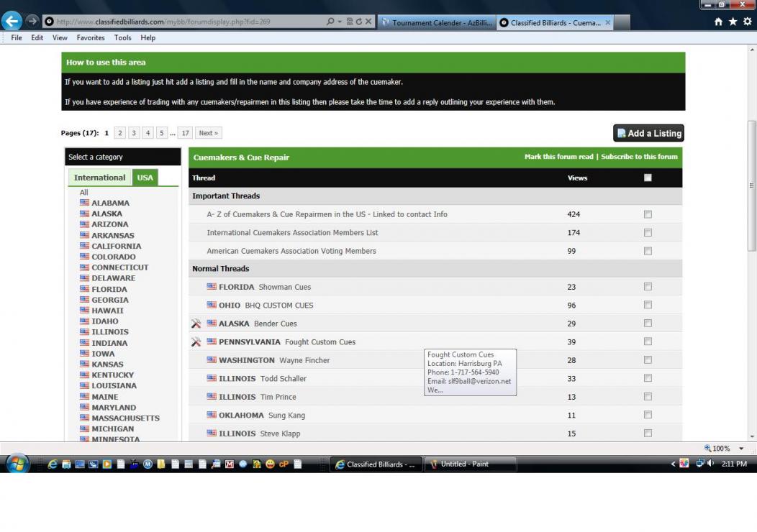
Task: Switch to Untitled - Paint taskbar button
Action: (471, 464)
